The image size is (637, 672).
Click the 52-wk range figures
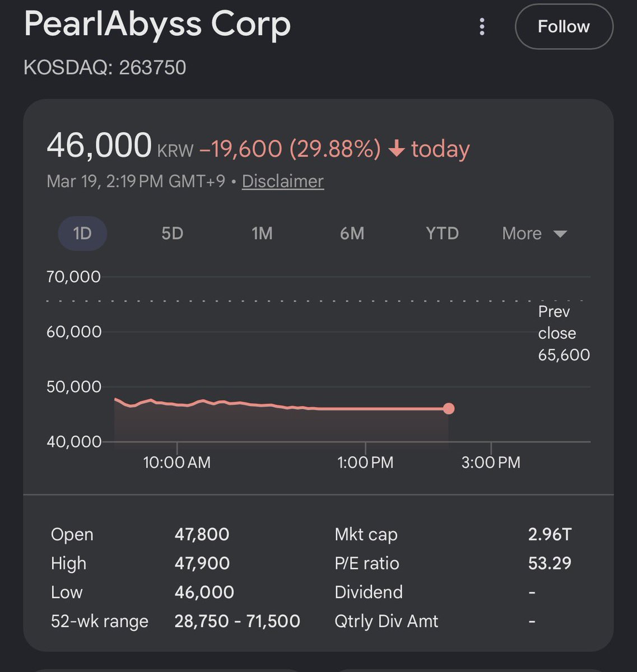tap(238, 621)
